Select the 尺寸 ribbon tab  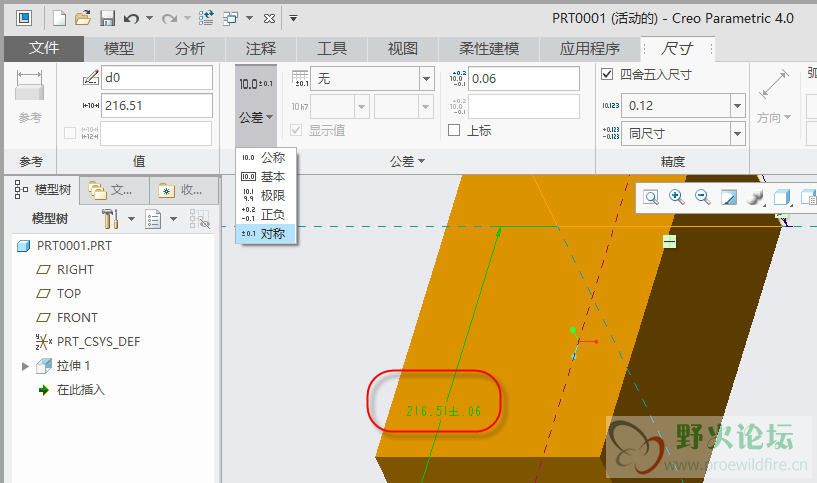[x=677, y=48]
